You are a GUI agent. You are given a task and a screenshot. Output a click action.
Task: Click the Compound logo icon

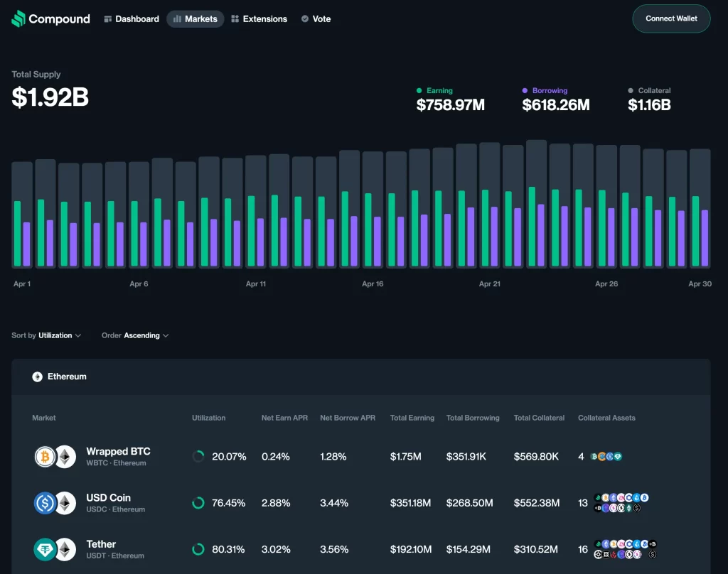coord(18,18)
